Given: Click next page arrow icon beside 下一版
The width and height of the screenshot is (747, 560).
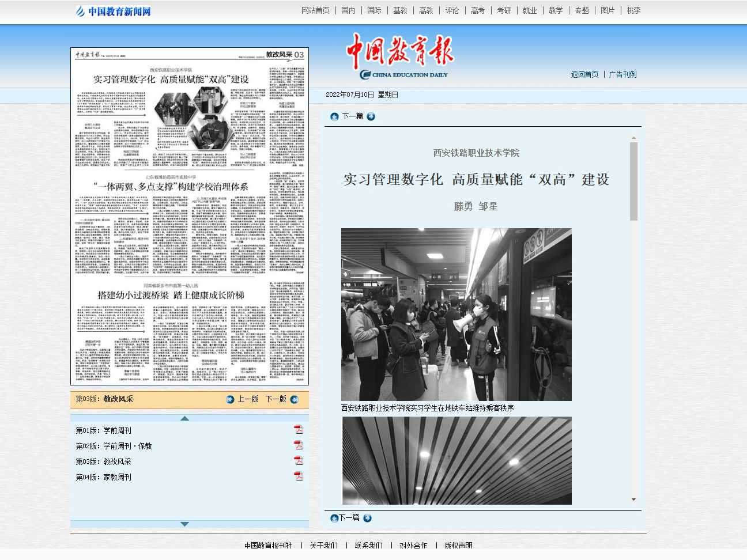Looking at the screenshot, I should pyautogui.click(x=295, y=399).
